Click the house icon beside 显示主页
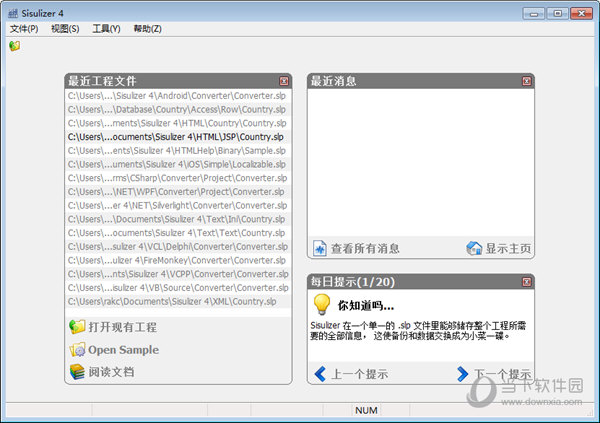The width and height of the screenshot is (600, 423). pos(474,248)
